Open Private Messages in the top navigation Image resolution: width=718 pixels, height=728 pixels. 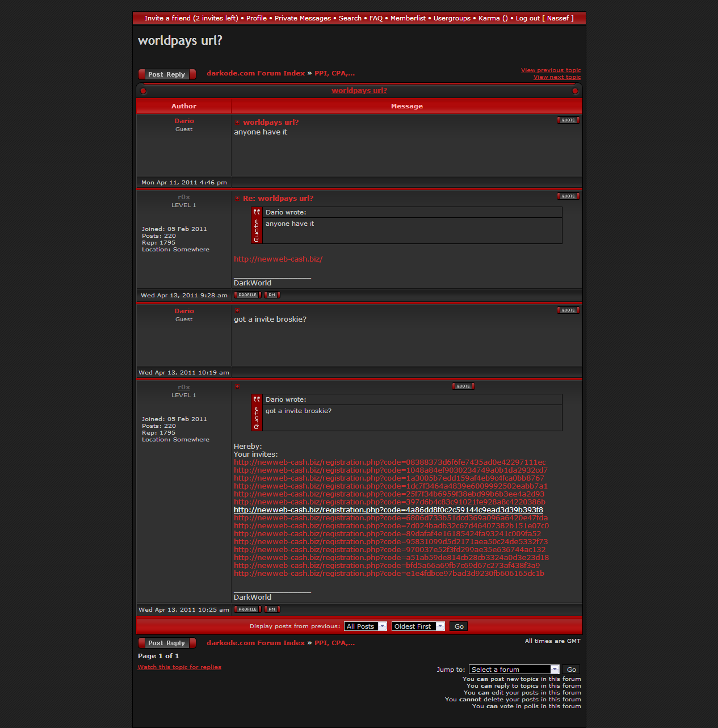coord(303,18)
